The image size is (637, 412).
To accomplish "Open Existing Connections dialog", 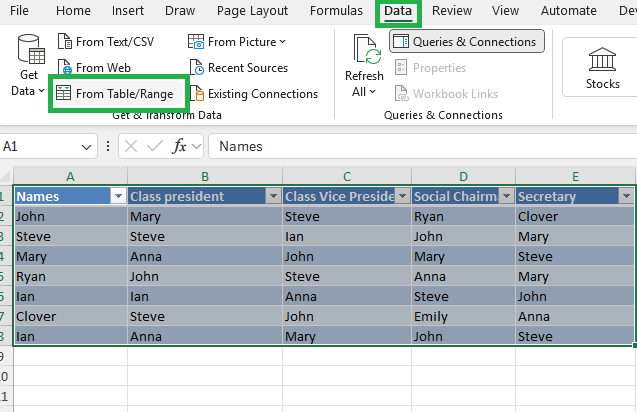I will point(252,94).
